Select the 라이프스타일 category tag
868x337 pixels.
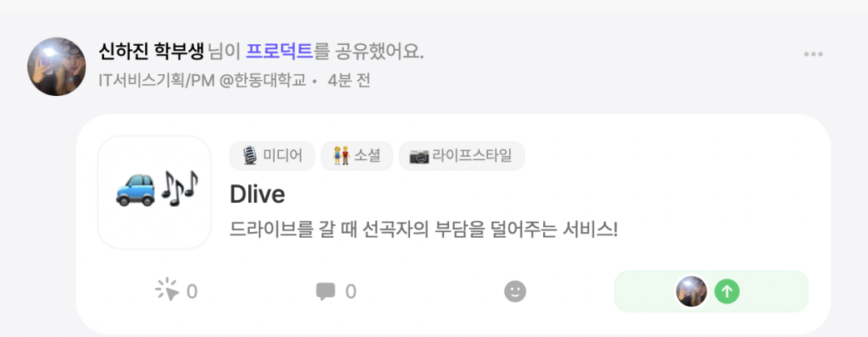[461, 156]
